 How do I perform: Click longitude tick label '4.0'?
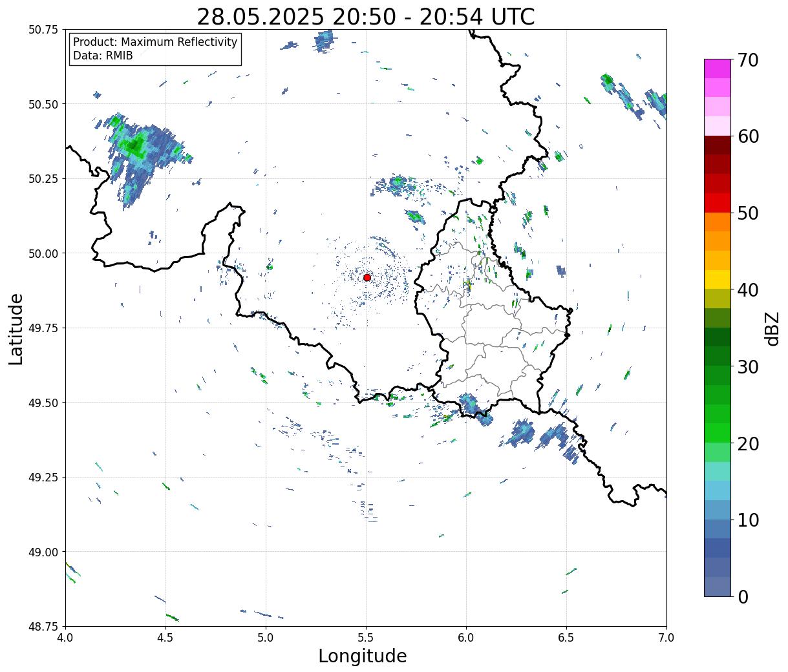coord(65,638)
